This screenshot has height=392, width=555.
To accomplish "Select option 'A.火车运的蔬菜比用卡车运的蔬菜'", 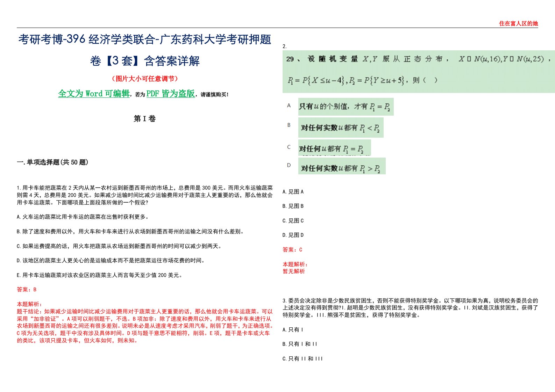I will point(83,217).
